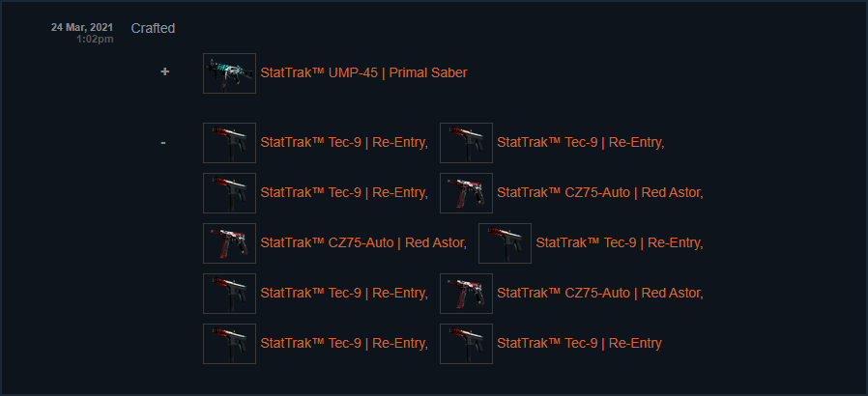Viewport: 868px width, 396px height.
Task: Click fourth removed row's CZ75-Auto Red Astor icon
Action: pyautogui.click(x=466, y=294)
